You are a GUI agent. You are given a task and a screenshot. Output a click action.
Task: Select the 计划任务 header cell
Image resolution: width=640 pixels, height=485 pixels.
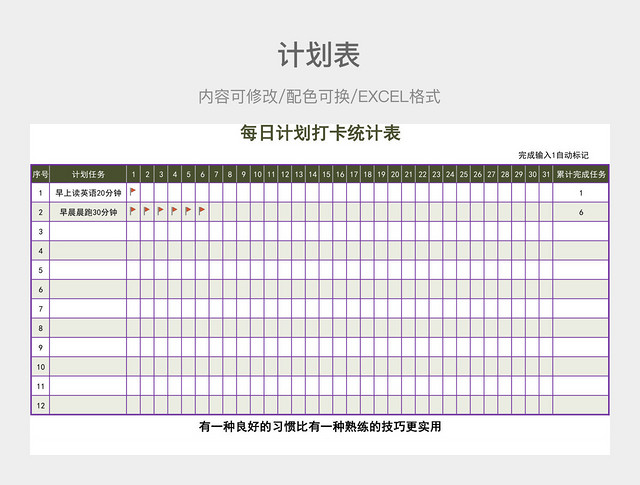[88, 174]
